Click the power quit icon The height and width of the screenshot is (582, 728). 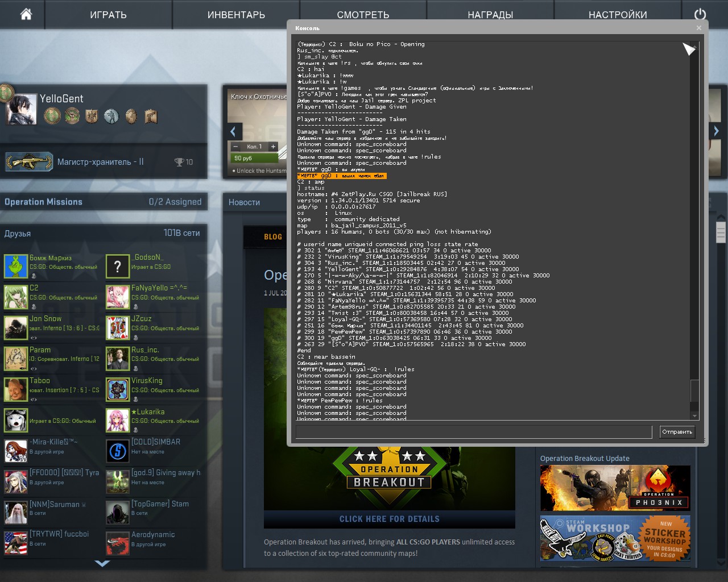[700, 14]
